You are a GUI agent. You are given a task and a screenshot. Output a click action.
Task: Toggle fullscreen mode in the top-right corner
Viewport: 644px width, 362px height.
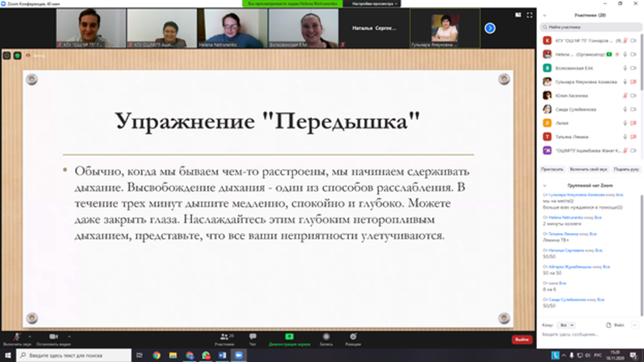(x=530, y=15)
